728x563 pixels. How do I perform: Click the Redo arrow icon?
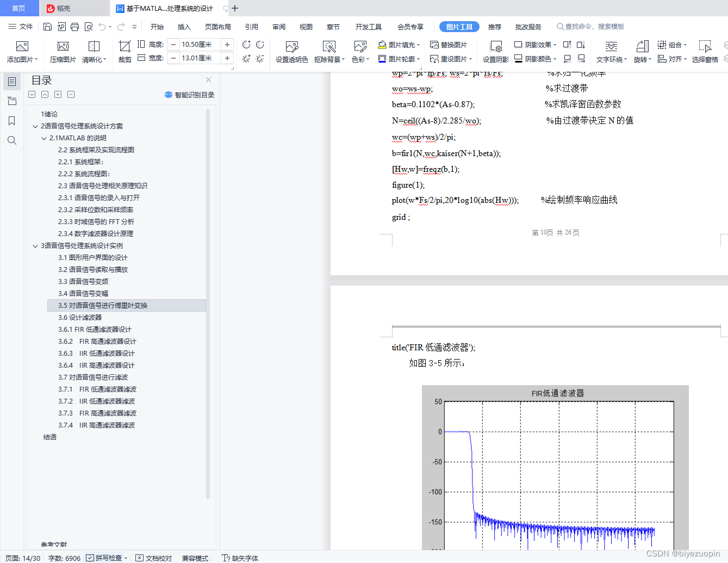121,27
